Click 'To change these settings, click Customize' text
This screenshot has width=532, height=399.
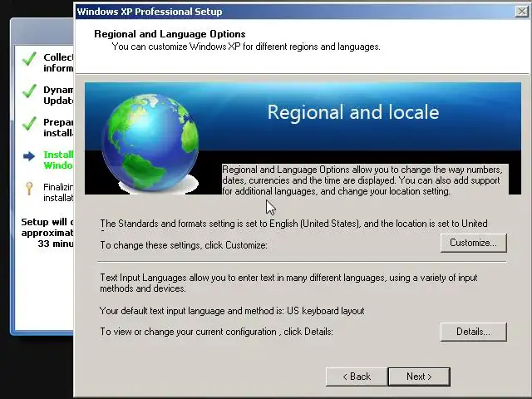(x=184, y=245)
